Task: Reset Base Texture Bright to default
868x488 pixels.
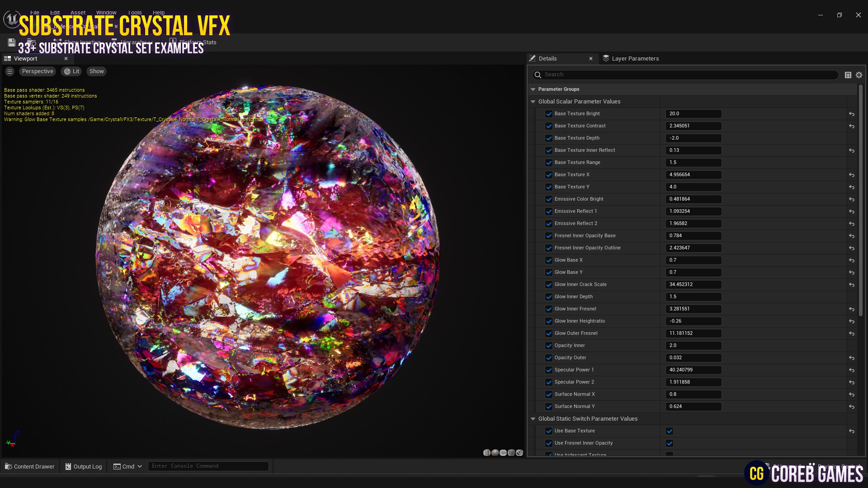Action: (x=852, y=114)
